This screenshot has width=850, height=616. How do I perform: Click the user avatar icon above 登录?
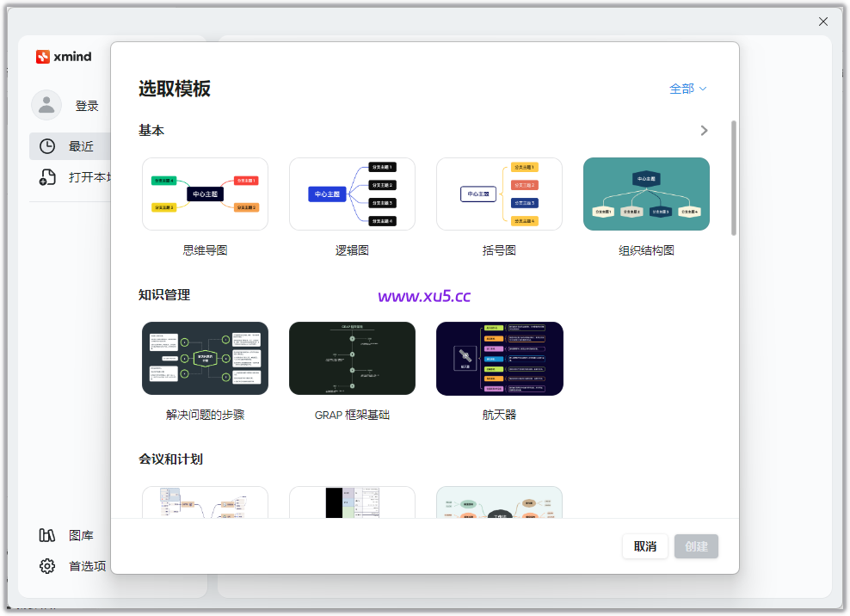(x=47, y=105)
